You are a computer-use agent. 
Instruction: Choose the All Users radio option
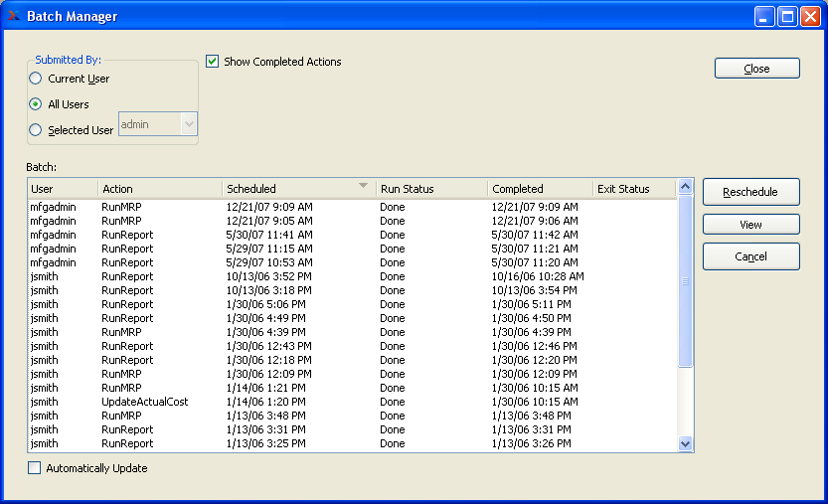[x=36, y=104]
